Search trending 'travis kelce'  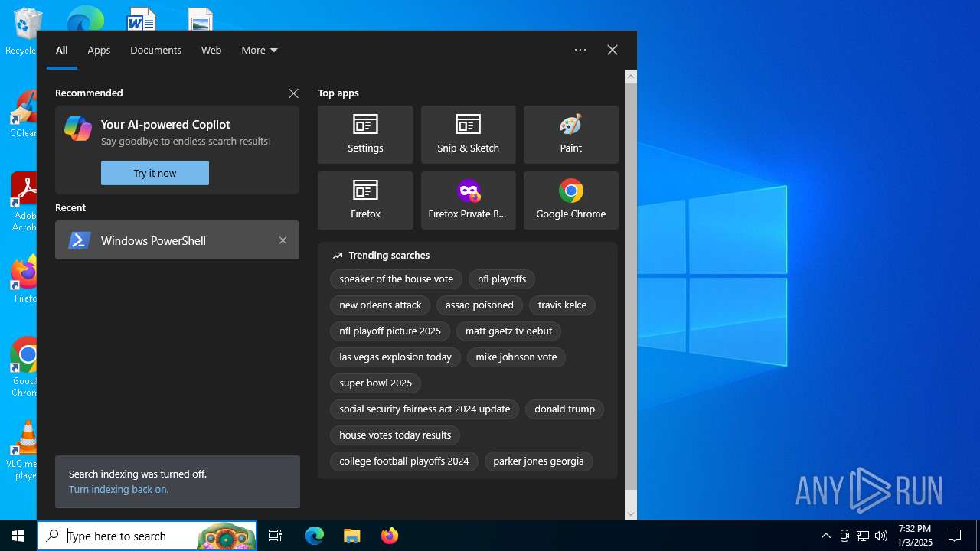click(x=562, y=305)
